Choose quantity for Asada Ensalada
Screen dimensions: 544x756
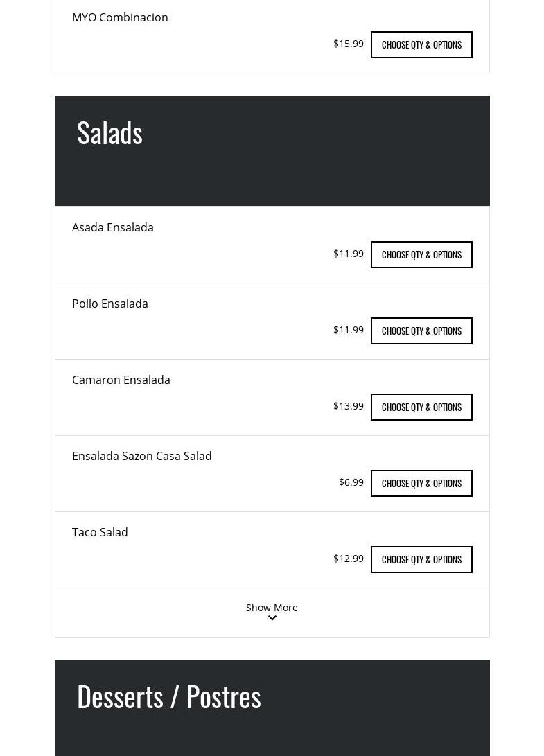[x=421, y=254]
